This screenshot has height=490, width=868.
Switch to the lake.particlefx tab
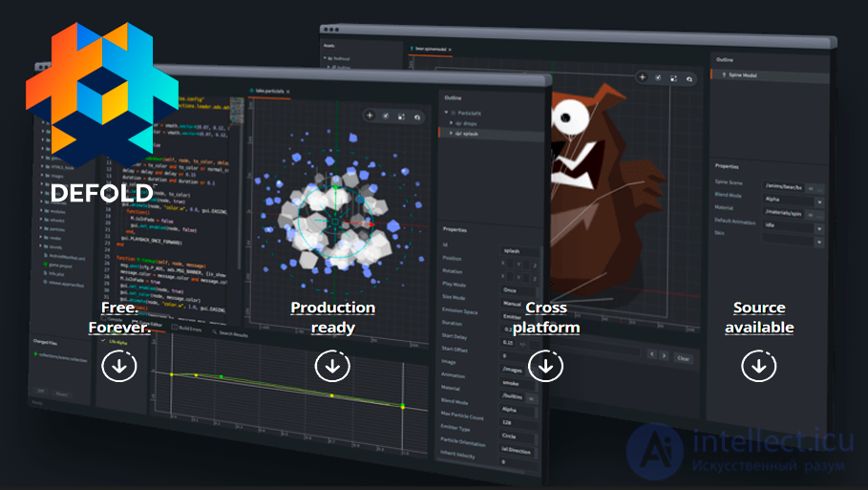click(267, 90)
